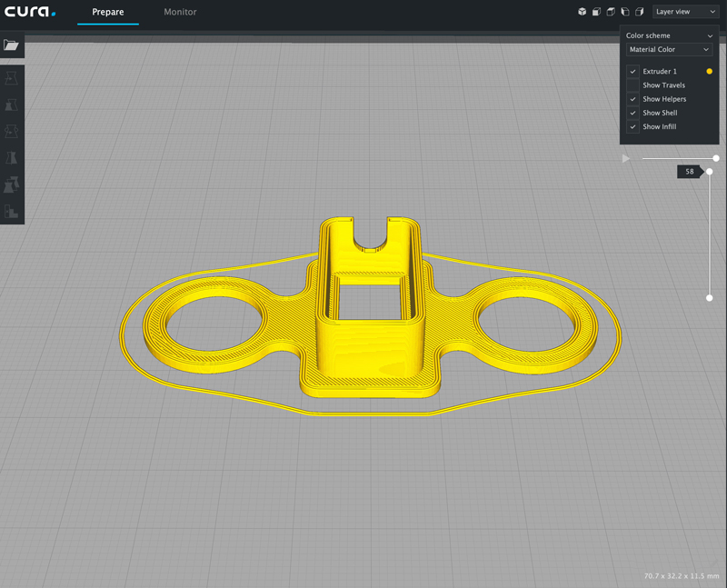Disable the Show Infill checkbox

pyautogui.click(x=632, y=127)
